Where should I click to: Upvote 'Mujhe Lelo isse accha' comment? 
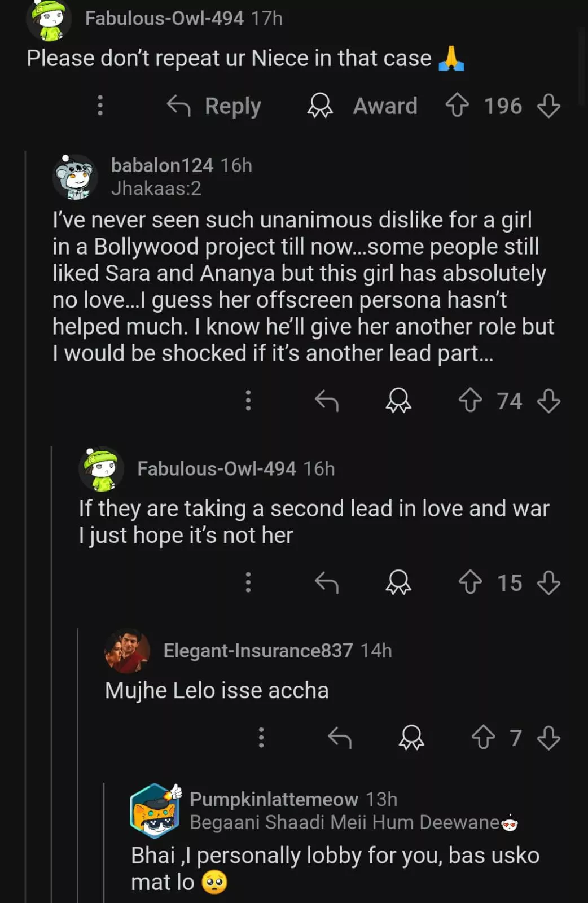(x=483, y=738)
